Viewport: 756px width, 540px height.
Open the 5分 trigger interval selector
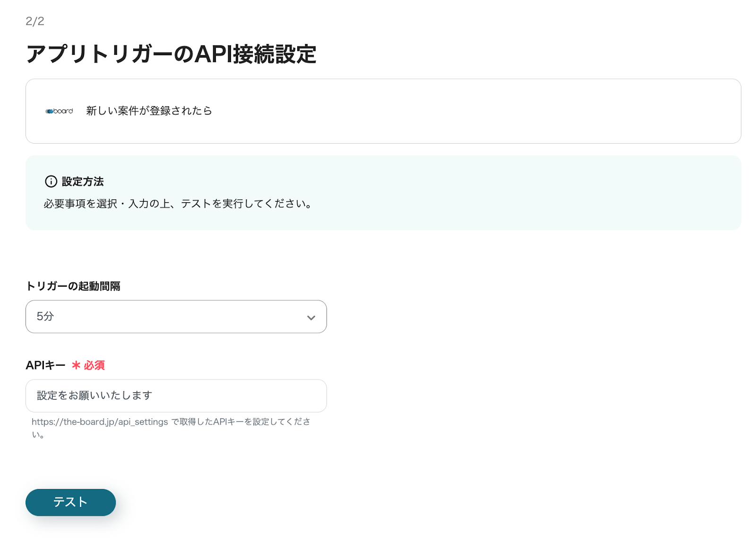[176, 317]
